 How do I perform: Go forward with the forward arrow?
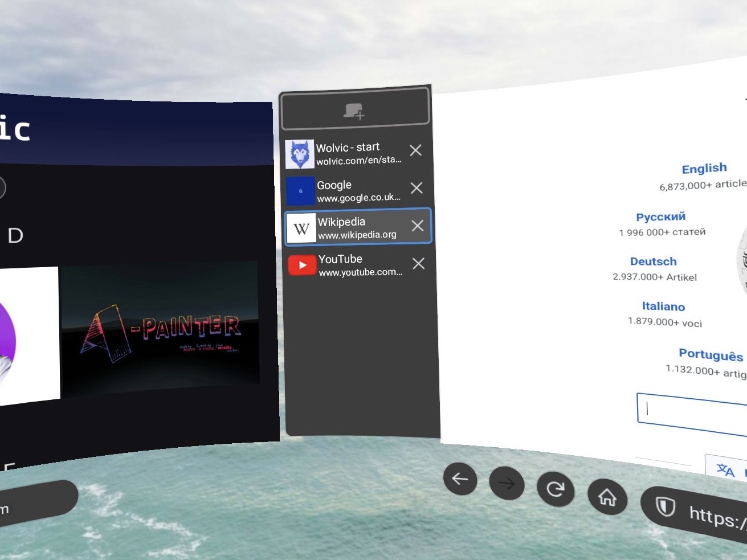pyautogui.click(x=507, y=483)
